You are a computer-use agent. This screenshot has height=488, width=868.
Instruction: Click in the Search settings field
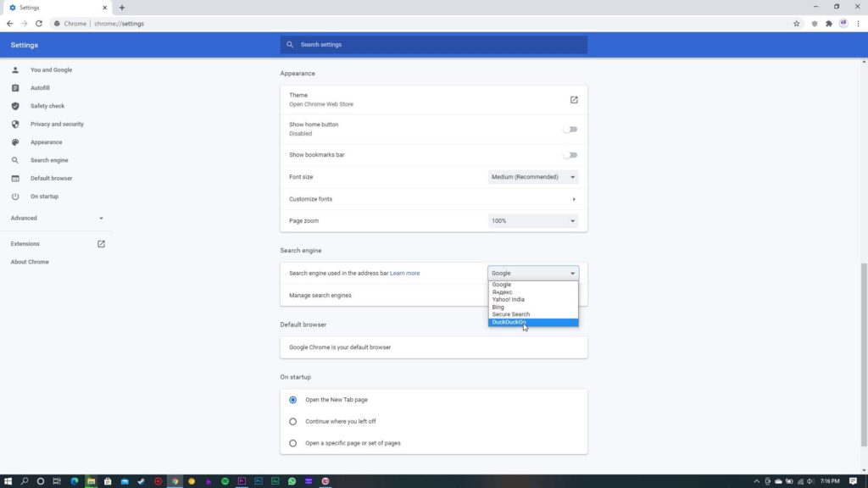click(x=433, y=45)
